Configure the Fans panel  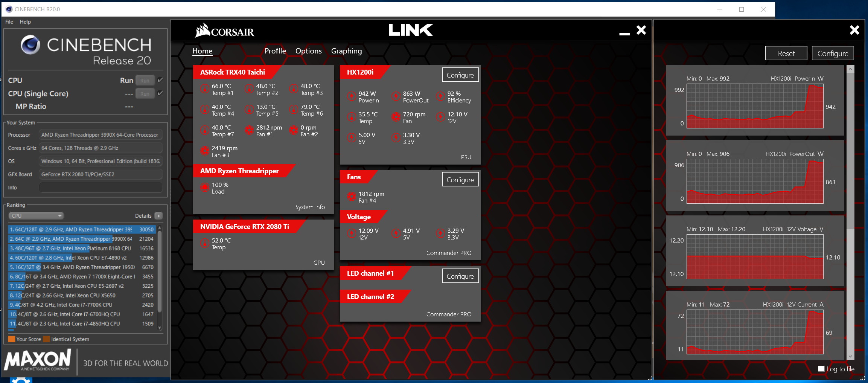tap(460, 180)
